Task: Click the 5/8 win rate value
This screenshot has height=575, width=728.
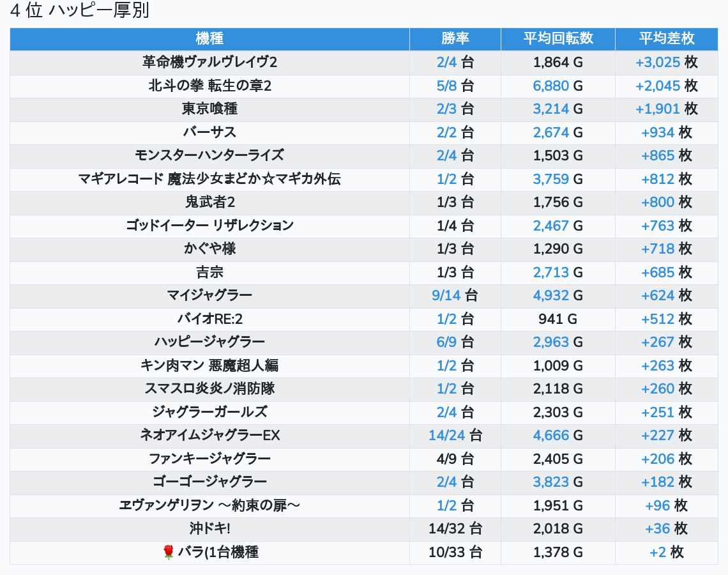Action: point(446,86)
